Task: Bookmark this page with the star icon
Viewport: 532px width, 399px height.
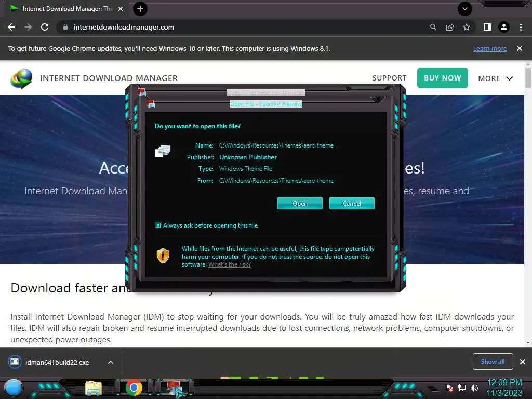Action: pyautogui.click(x=467, y=27)
